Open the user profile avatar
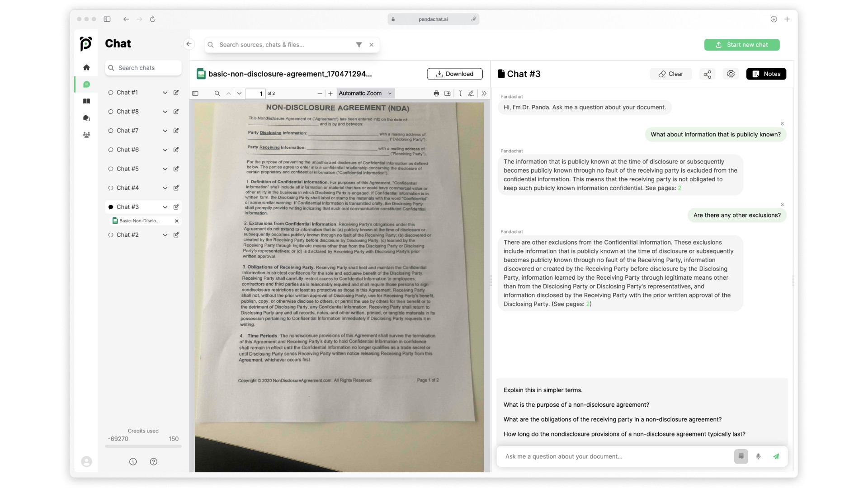The height and width of the screenshot is (488, 868). [x=86, y=461]
